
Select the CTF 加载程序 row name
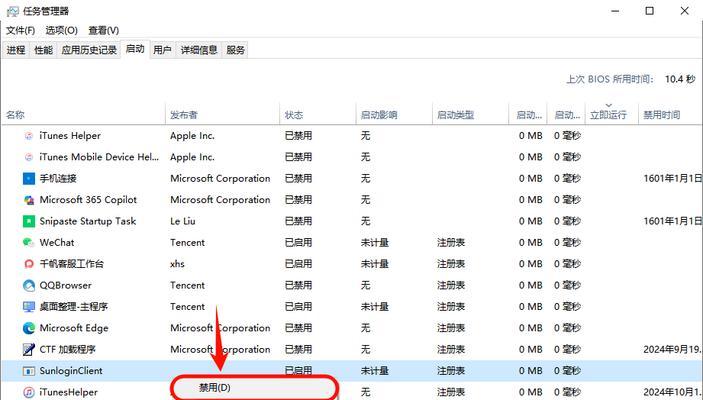[x=67, y=349]
